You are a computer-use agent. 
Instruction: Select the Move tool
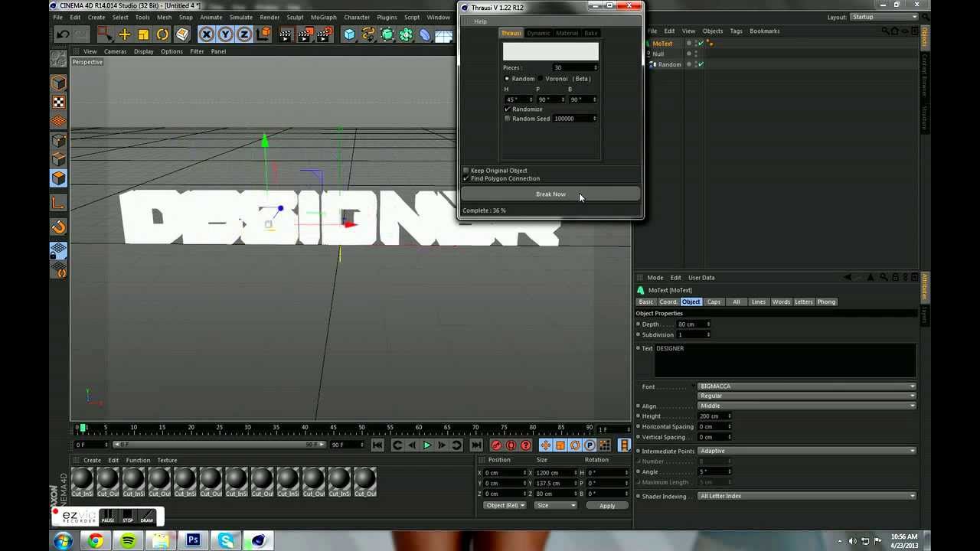point(124,34)
